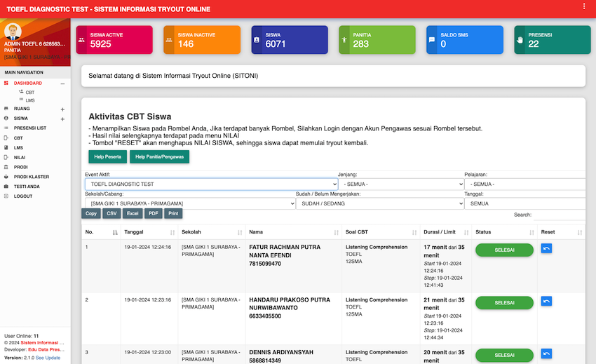The image size is (596, 364).
Task: Click the See Update link
Action: point(48,358)
